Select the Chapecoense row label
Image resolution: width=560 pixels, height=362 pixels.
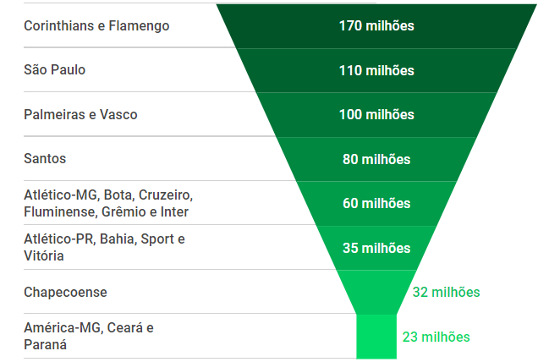pyautogui.click(x=65, y=292)
